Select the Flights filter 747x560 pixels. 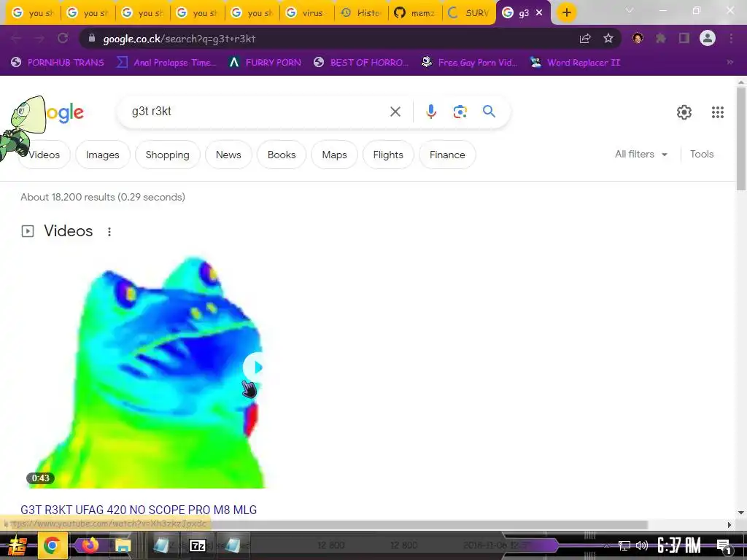(x=388, y=155)
